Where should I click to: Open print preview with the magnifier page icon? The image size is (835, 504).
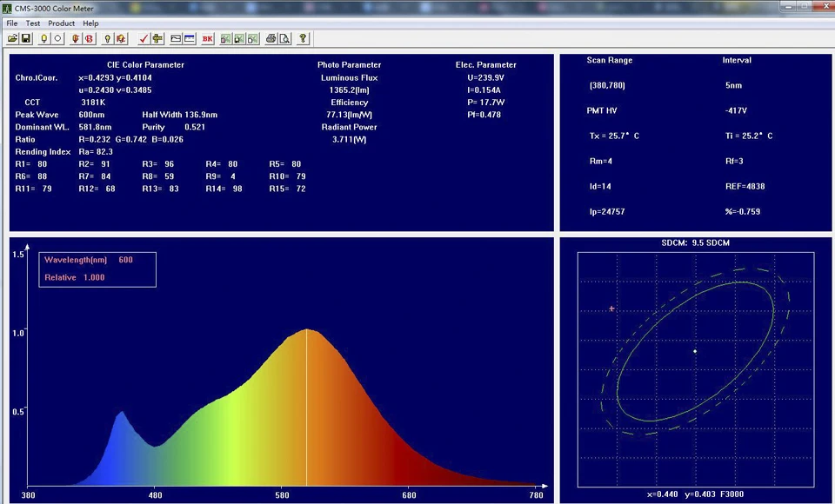coord(284,39)
